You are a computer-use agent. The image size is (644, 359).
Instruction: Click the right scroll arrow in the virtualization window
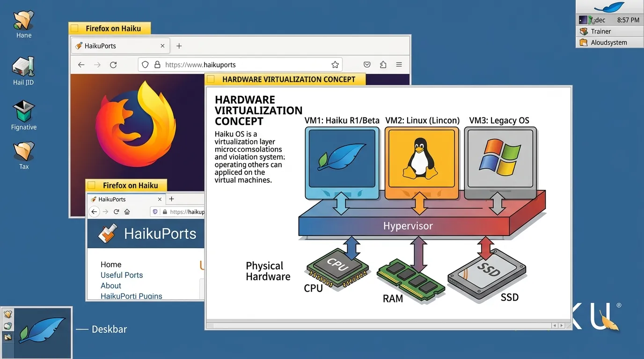click(x=561, y=325)
